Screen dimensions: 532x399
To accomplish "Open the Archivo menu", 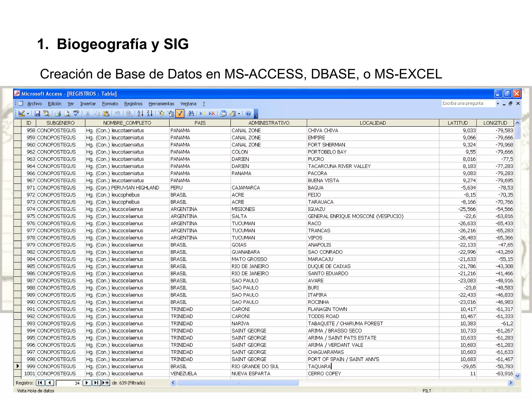I will 35,104.
